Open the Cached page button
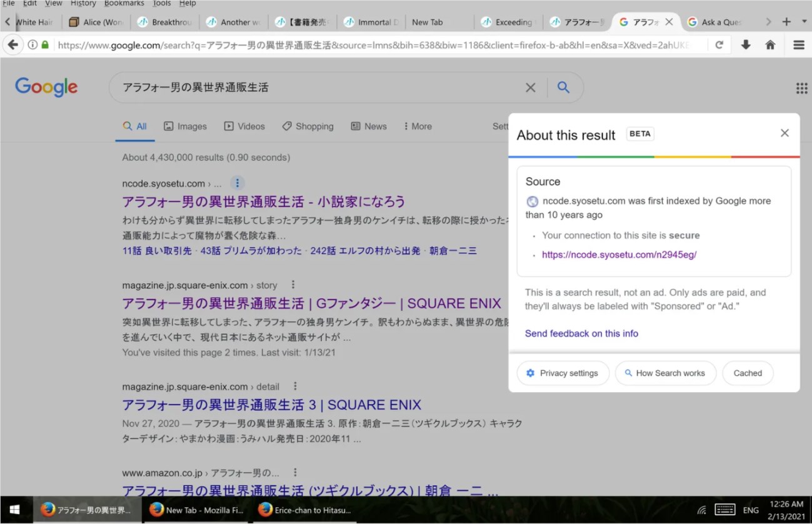812x524 pixels. [748, 373]
